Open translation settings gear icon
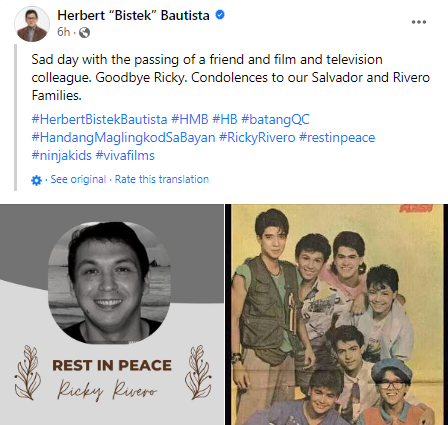This screenshot has width=448, height=425. pyautogui.click(x=36, y=180)
